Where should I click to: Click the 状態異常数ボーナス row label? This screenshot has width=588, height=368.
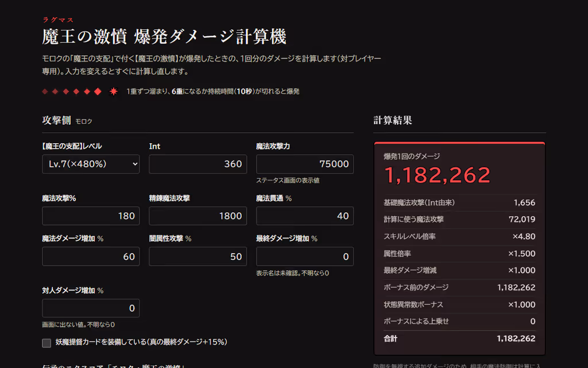413,305
